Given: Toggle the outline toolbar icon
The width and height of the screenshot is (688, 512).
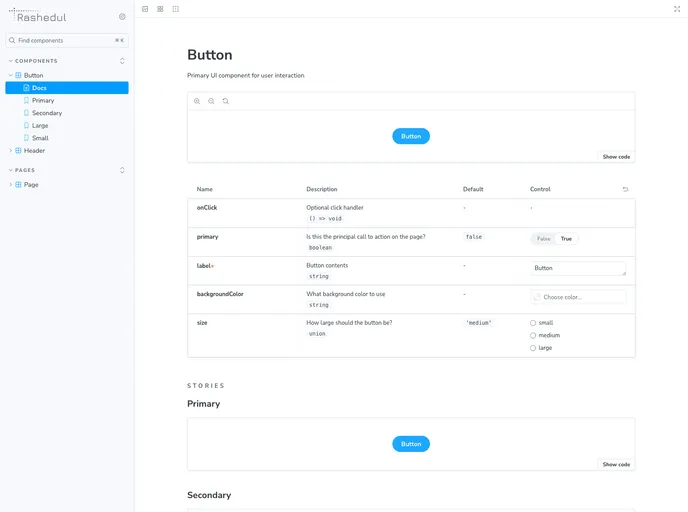Looking at the screenshot, I should point(176,9).
